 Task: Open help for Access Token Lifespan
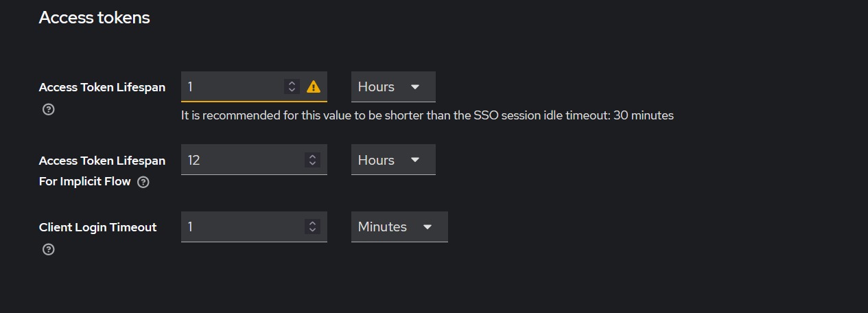pos(48,110)
